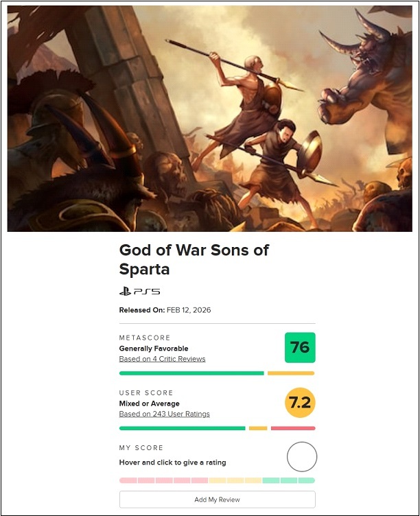Click the green positive portion of User Score bar
This screenshot has width=420, height=516.
pyautogui.click(x=182, y=428)
